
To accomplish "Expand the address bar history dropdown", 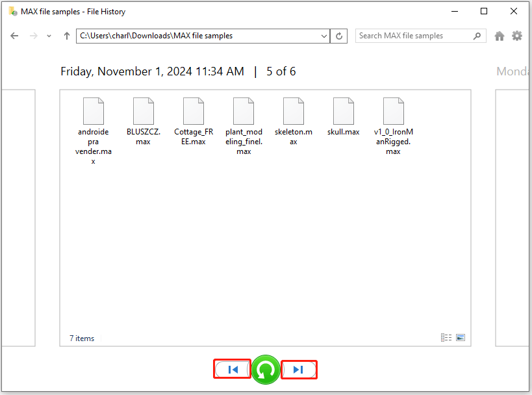I will [x=324, y=36].
